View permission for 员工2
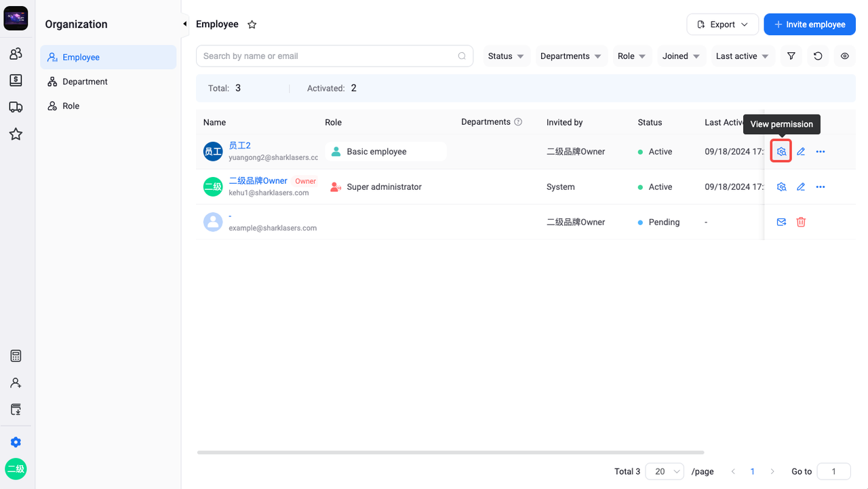The height and width of the screenshot is (489, 868). click(781, 151)
